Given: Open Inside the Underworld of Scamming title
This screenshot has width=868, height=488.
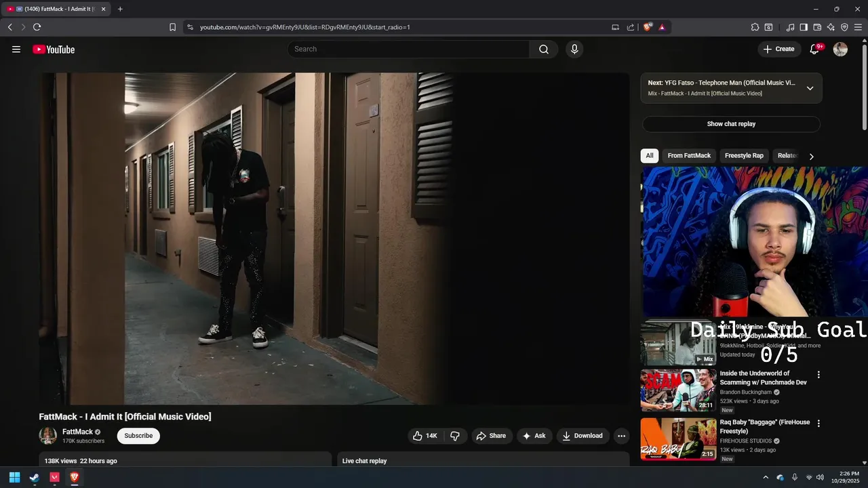Looking at the screenshot, I should [763, 378].
